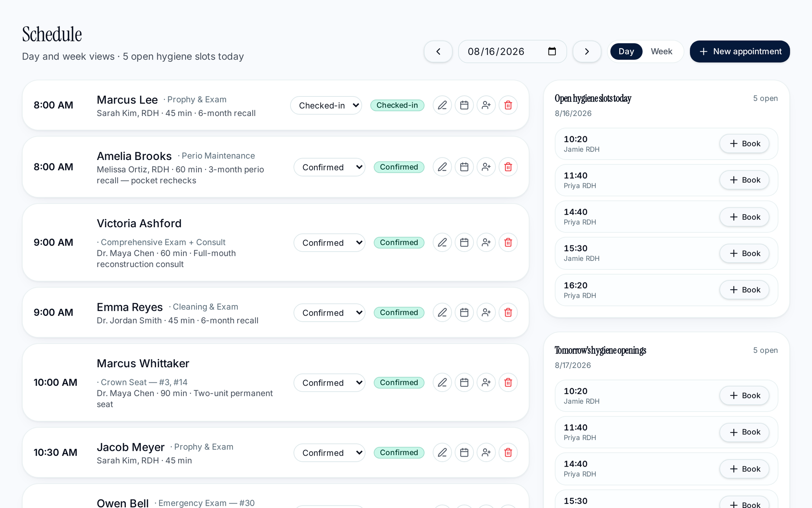The image size is (812, 508).
Task: Select the patient name Victoria Ashford
Action: [x=139, y=224]
